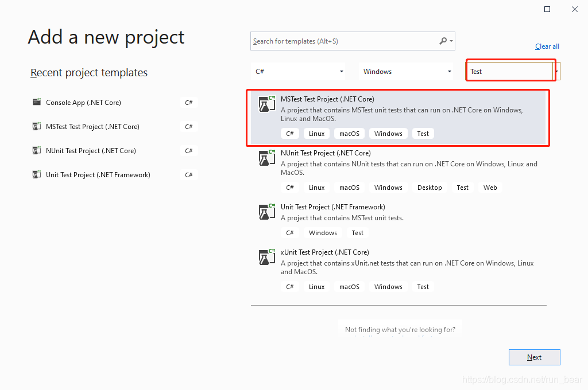Image resolution: width=588 pixels, height=390 pixels.
Task: Click 'A project that contains MSTest unit tests.' description
Action: 342,218
